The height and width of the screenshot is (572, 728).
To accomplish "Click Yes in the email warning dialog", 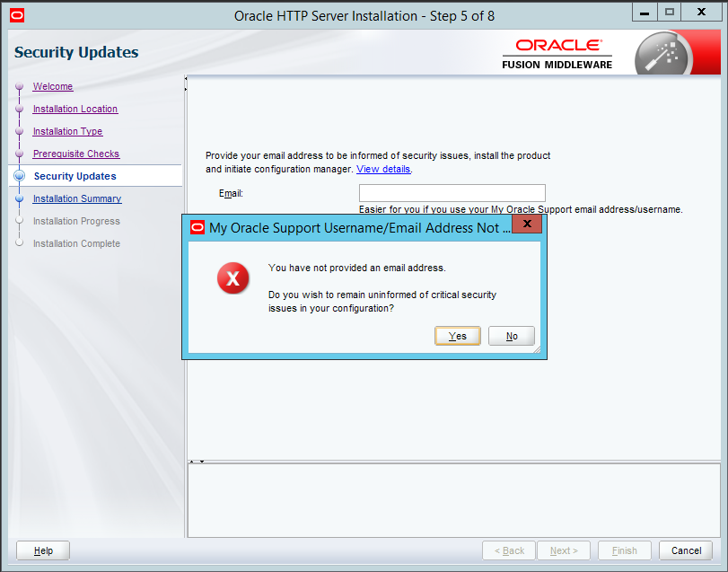I will click(458, 336).
